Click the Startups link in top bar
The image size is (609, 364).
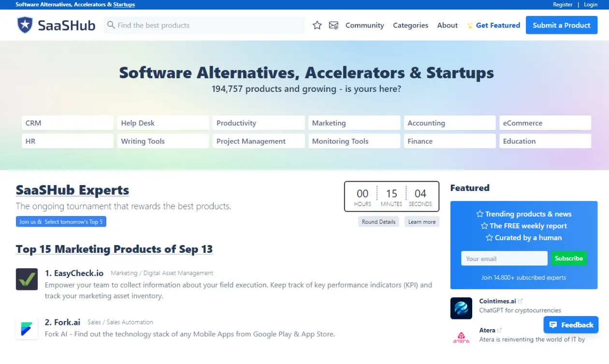[124, 4]
